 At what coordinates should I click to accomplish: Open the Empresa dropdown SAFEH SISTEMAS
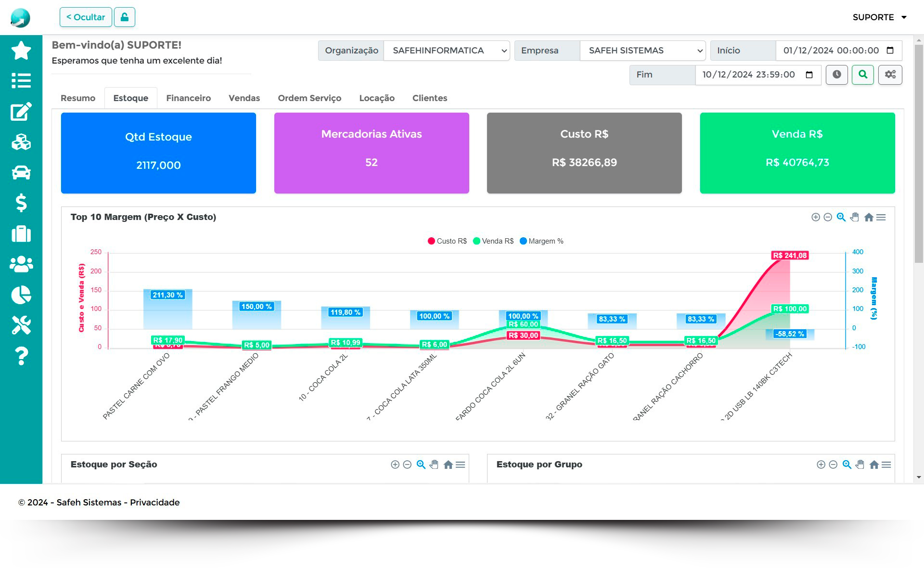tap(643, 51)
